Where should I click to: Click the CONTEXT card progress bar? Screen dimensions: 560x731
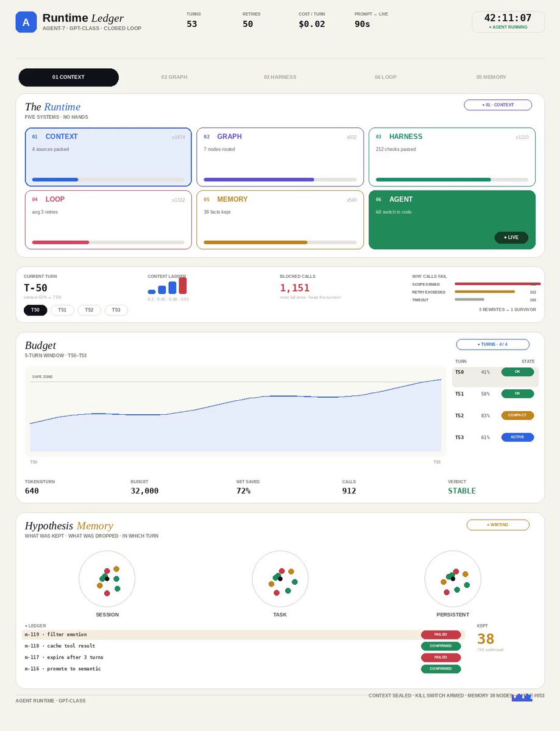[x=108, y=180]
